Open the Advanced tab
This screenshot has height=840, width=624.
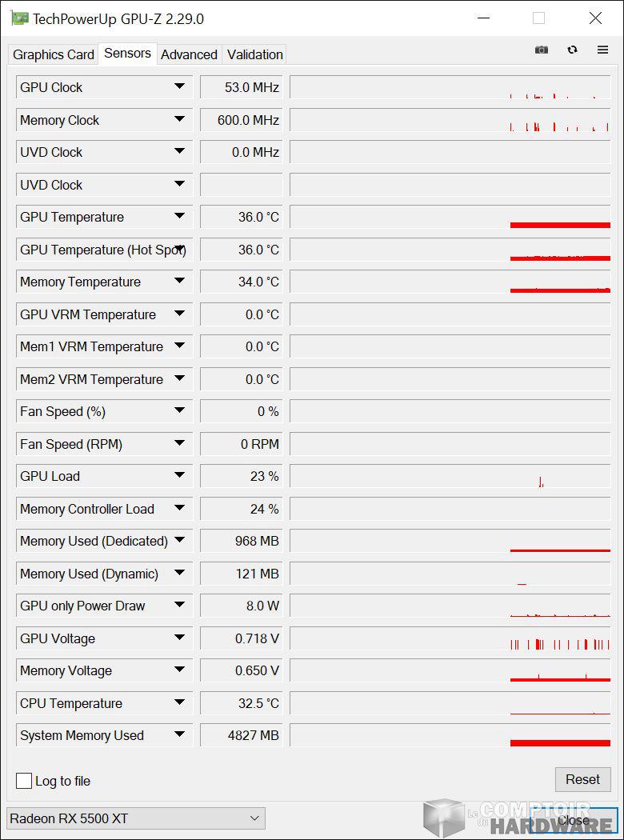pyautogui.click(x=189, y=54)
